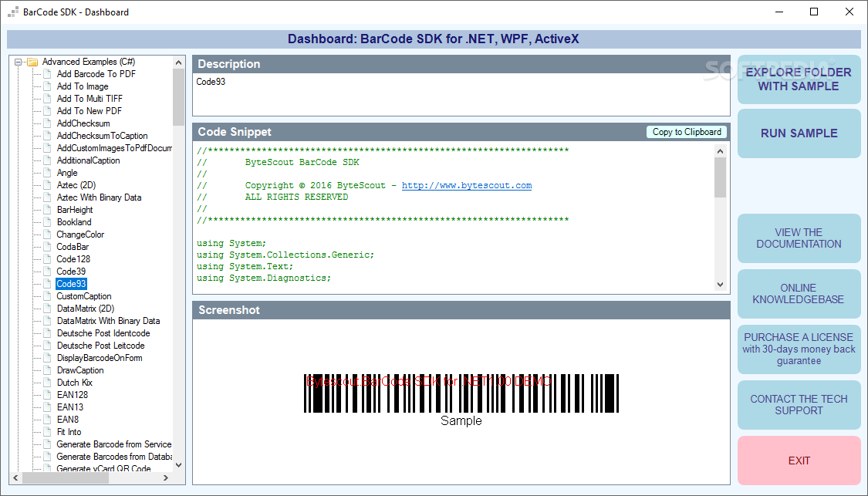This screenshot has height=496, width=868.
Task: Click the file icon beside AdditionalCaption
Action: (48, 160)
